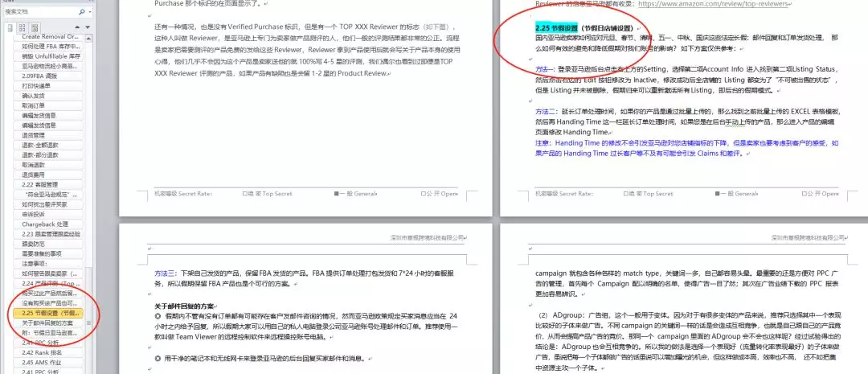Select heading '关于邮件回复的方案' in navigation pane
Screen dimensions: 868x374
point(50,323)
